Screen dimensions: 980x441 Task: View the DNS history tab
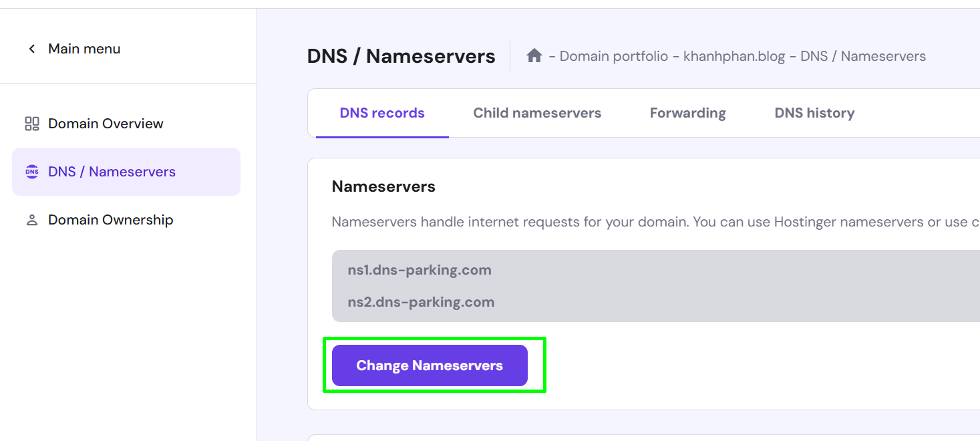tap(814, 113)
